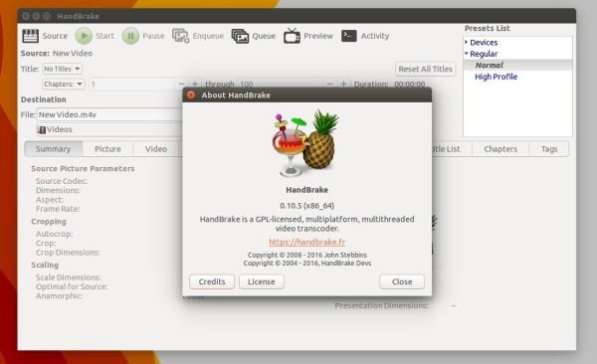Click the License button
The width and height of the screenshot is (597, 364).
(261, 281)
